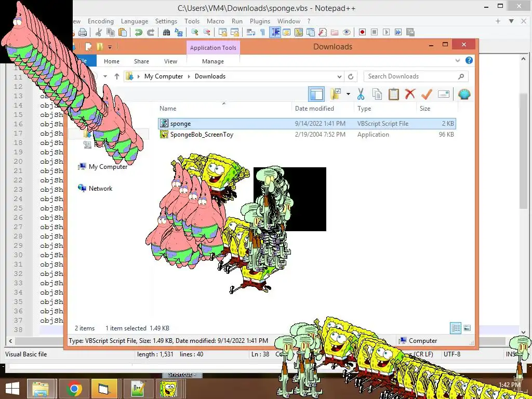Click the Email envelope icon in Explorer toolbar

coord(444,94)
